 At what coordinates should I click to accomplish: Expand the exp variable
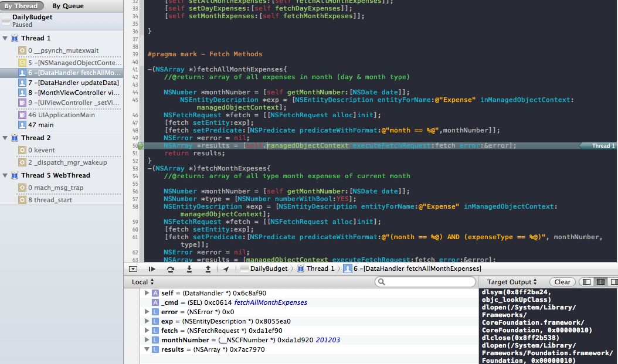[x=147, y=321]
